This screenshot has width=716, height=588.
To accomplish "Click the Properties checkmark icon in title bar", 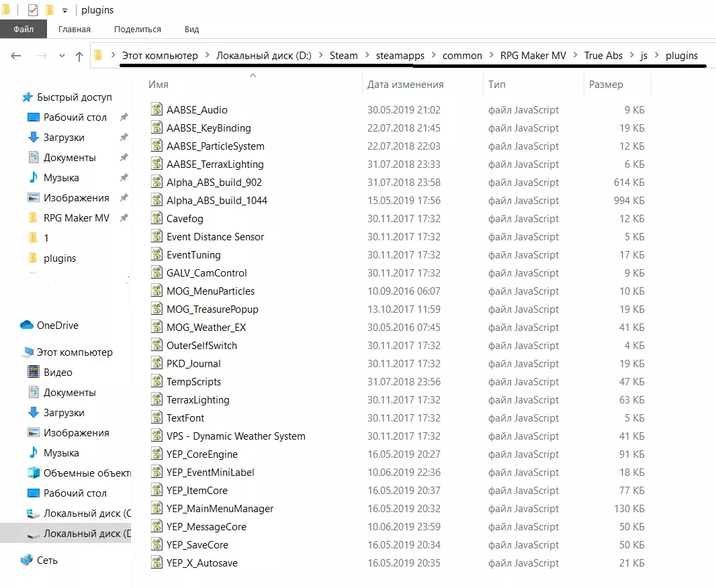I will (x=33, y=9).
